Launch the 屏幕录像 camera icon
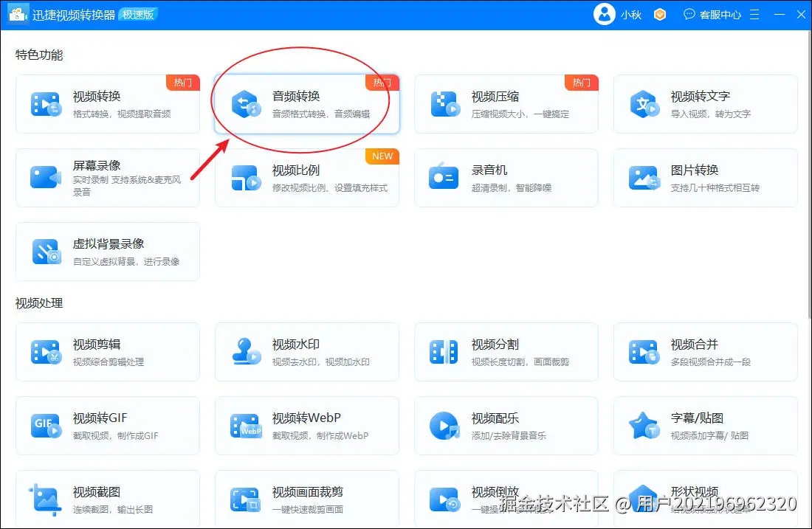Image resolution: width=812 pixels, height=529 pixels. [46, 178]
